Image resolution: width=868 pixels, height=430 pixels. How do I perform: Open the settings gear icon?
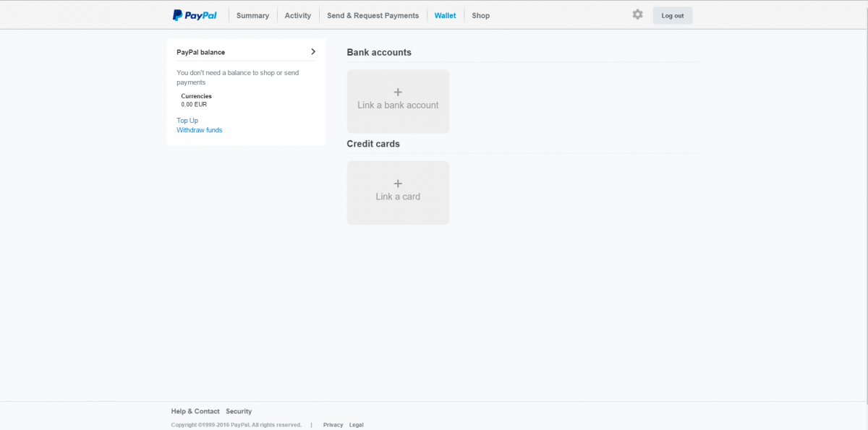click(x=637, y=14)
